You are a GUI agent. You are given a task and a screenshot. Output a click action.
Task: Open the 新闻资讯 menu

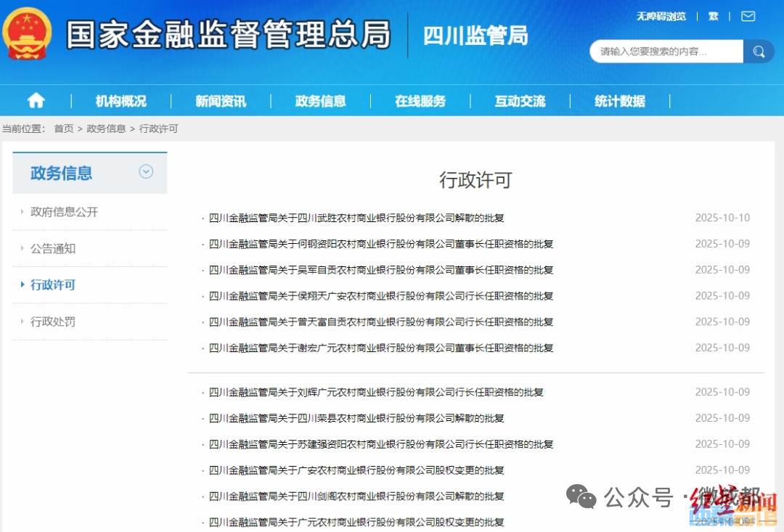(221, 101)
